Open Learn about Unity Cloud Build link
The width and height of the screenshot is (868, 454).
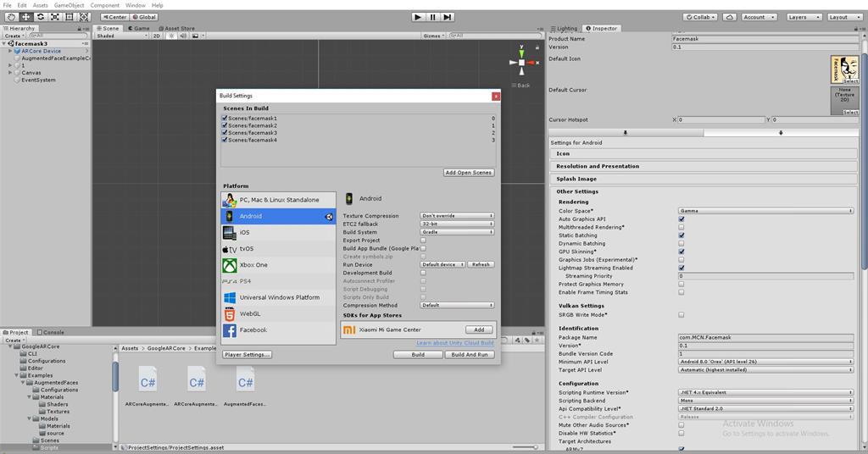(455, 343)
